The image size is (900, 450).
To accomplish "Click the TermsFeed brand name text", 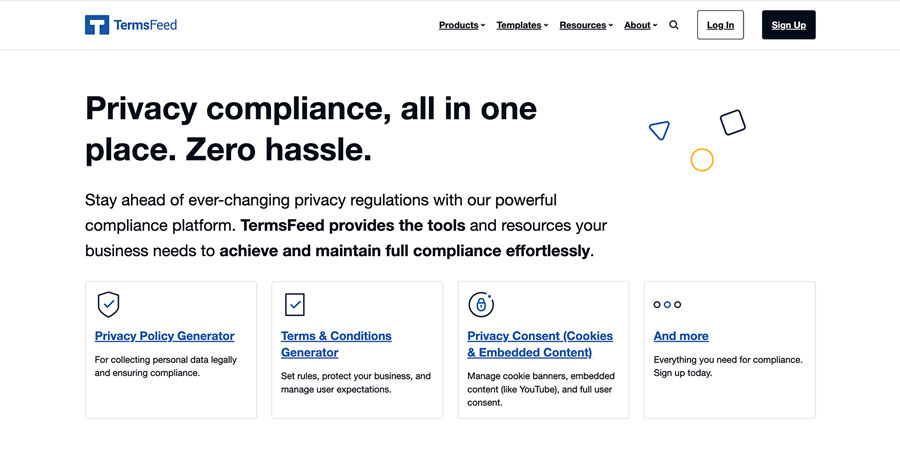I will click(146, 25).
